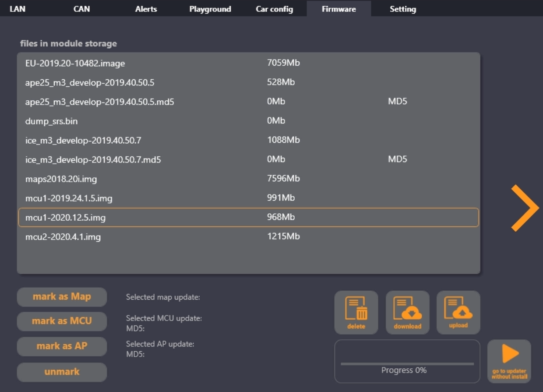
Task: Click the mark as AP button
Action: pyautogui.click(x=62, y=346)
